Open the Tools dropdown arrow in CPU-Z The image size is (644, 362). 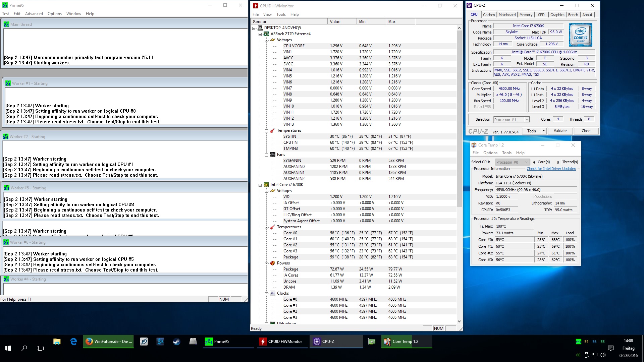pyautogui.click(x=544, y=131)
